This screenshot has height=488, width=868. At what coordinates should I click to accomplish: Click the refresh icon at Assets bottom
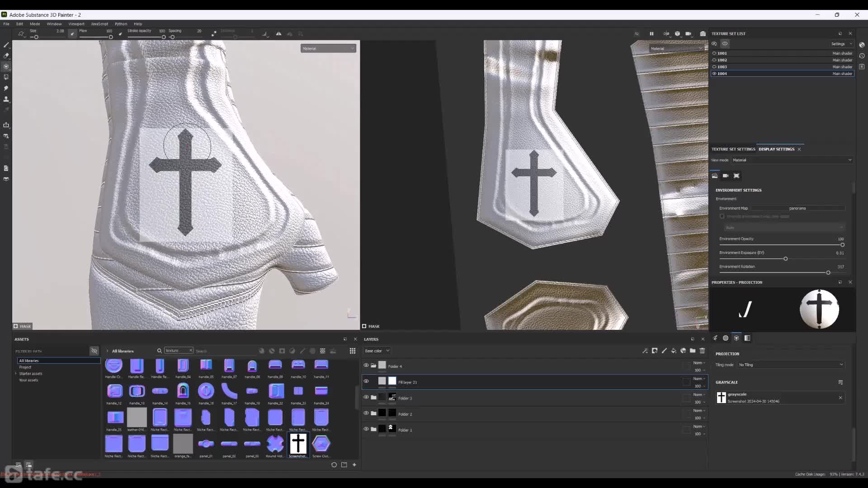tap(334, 465)
